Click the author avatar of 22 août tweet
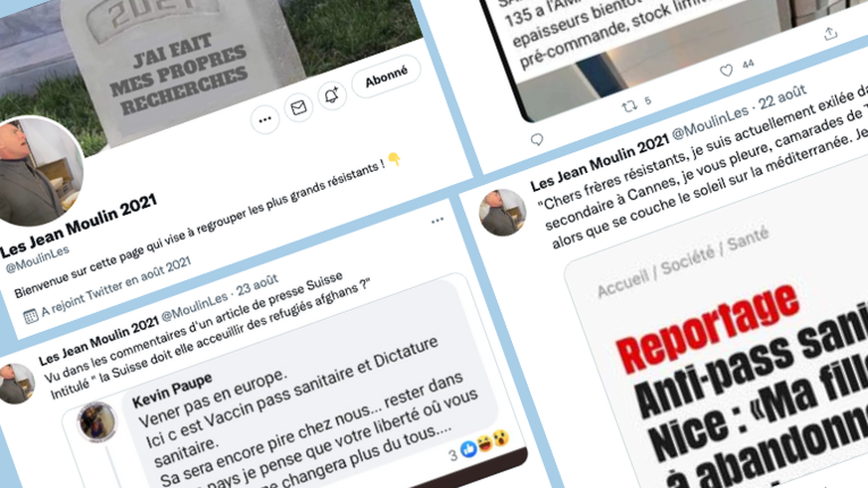 coord(503,213)
